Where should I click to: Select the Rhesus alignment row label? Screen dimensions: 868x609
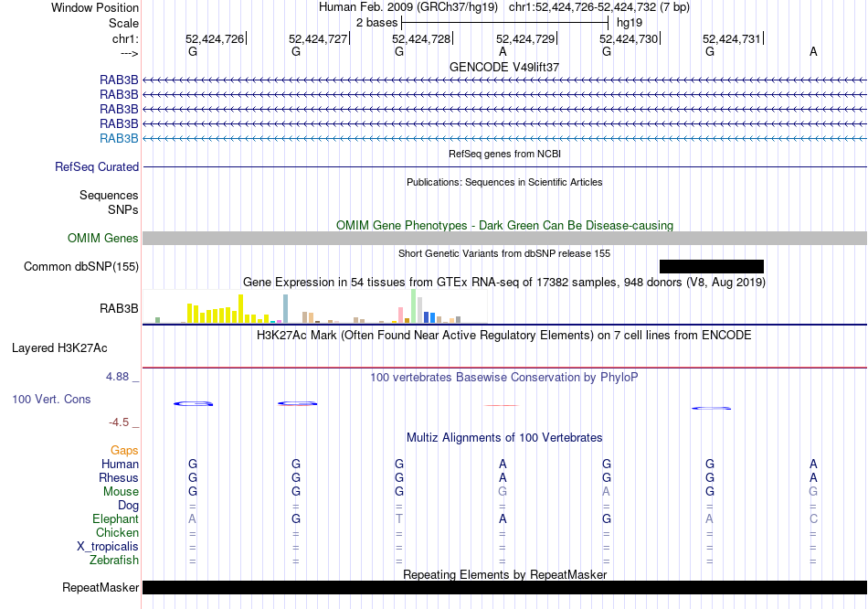coord(119,477)
